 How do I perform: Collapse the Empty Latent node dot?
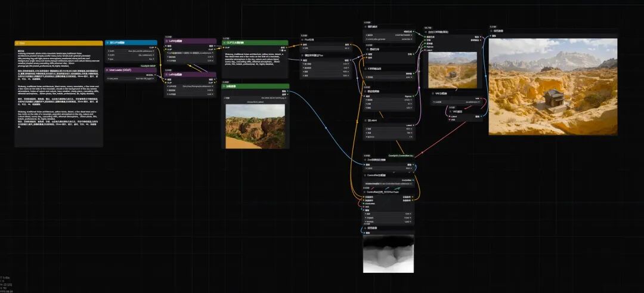pos(366,121)
